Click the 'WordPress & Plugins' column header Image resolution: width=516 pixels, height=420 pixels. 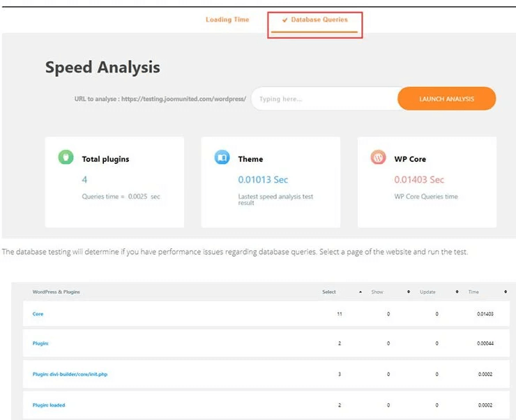(56, 292)
